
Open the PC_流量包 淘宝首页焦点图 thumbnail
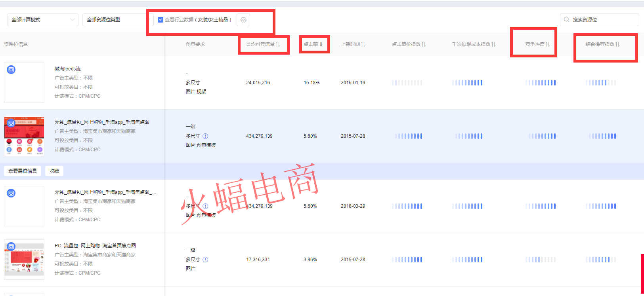pos(24,260)
